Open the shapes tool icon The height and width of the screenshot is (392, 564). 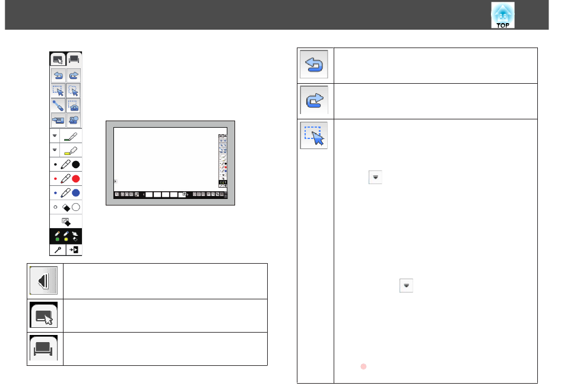point(74,120)
